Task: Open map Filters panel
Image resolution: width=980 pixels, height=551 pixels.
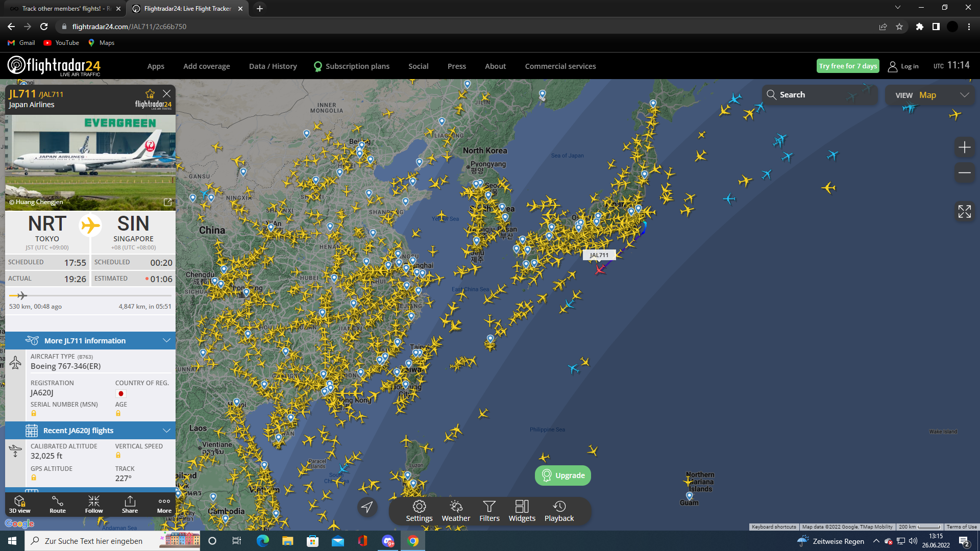Action: coord(489,511)
